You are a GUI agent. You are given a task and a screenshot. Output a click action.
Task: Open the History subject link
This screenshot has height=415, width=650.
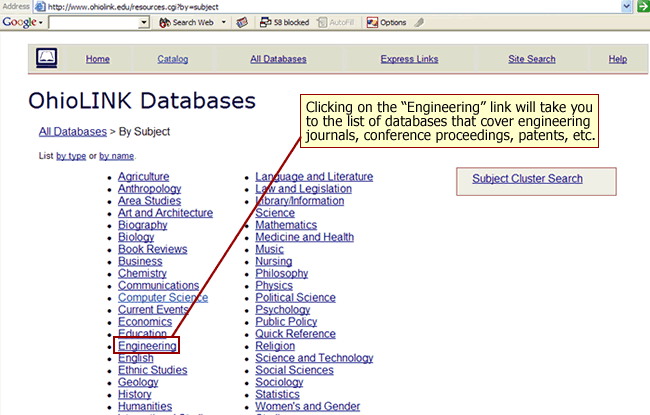(x=135, y=394)
